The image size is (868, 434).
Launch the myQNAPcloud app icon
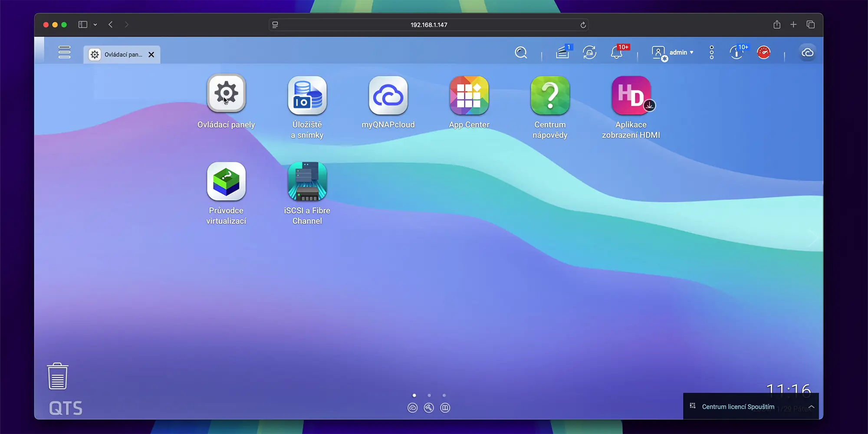[x=388, y=95]
